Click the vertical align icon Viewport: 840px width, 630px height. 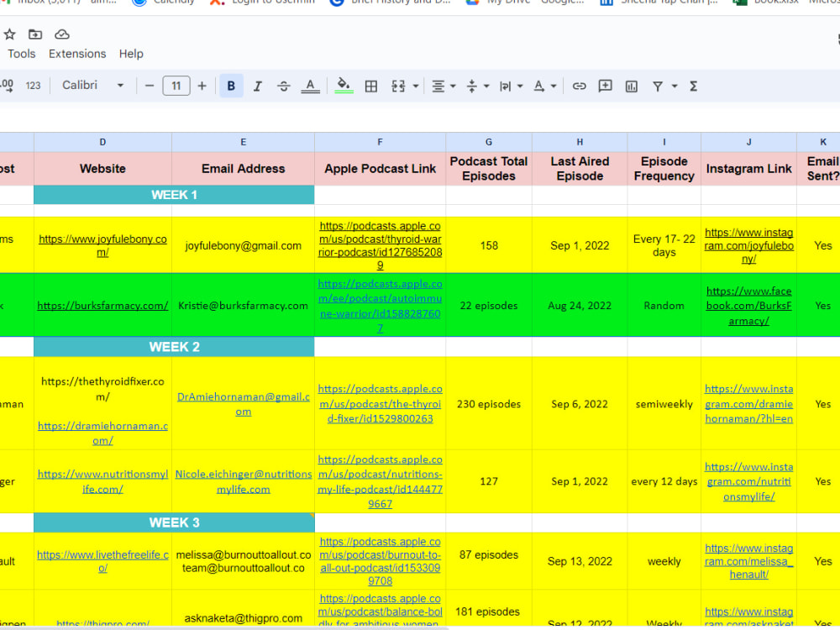472,86
